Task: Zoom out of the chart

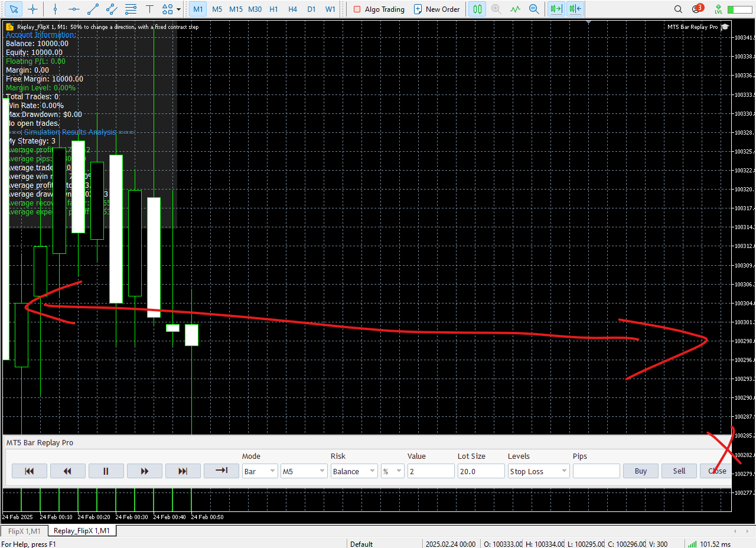Action: (534, 9)
